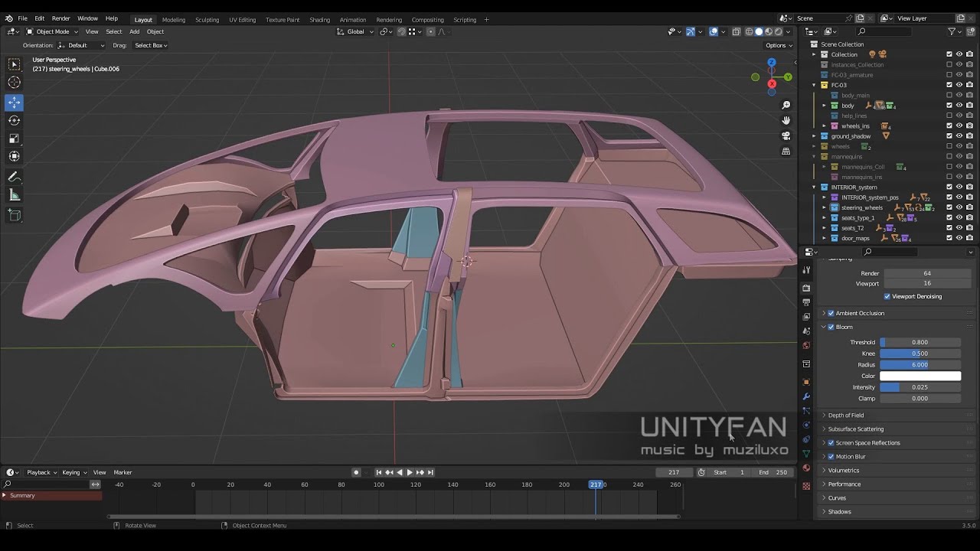
Task: Select the Rotate tool
Action: click(14, 120)
